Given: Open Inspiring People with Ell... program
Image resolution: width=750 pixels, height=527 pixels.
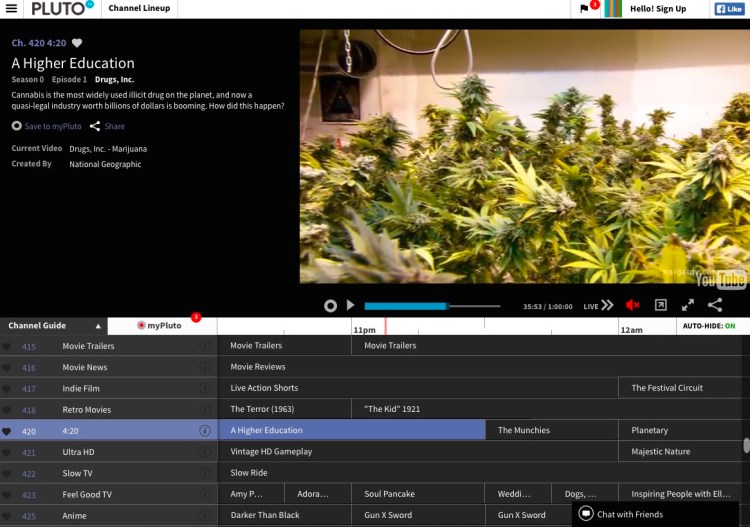Looking at the screenshot, I should [680, 494].
